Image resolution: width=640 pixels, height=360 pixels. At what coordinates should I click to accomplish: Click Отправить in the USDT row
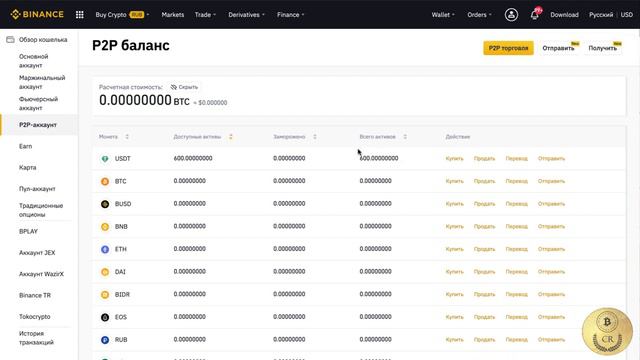551,158
